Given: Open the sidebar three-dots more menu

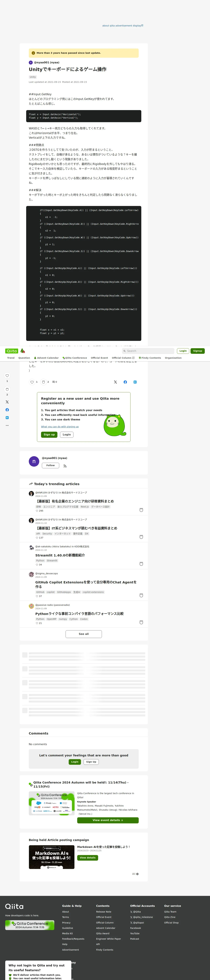Looking at the screenshot, I should [x=7, y=425].
